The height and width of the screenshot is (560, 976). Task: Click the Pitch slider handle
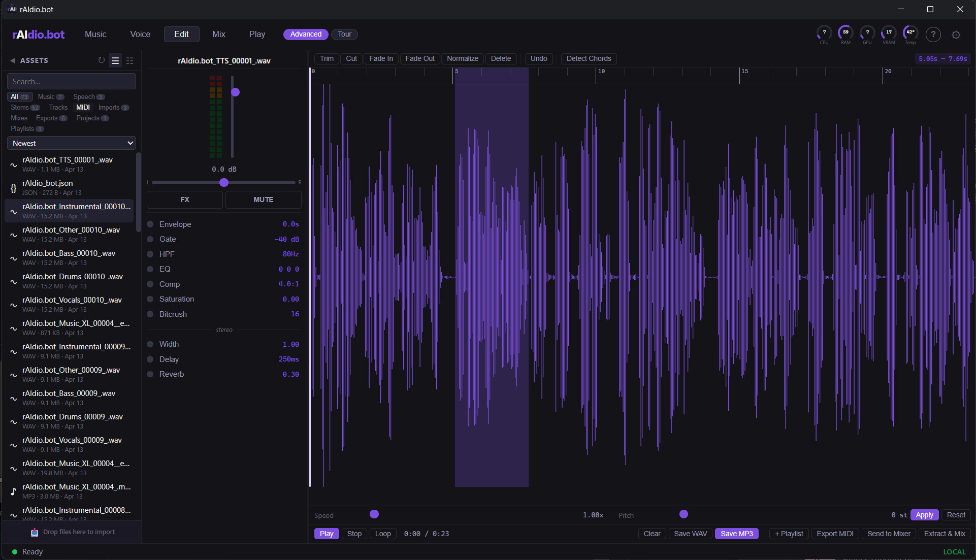[x=684, y=514]
